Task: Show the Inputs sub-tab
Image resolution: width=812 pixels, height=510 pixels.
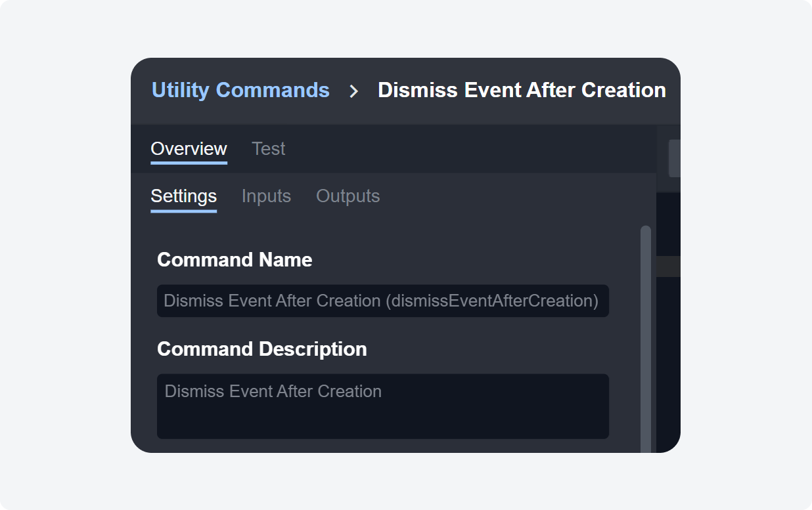Action: click(266, 196)
